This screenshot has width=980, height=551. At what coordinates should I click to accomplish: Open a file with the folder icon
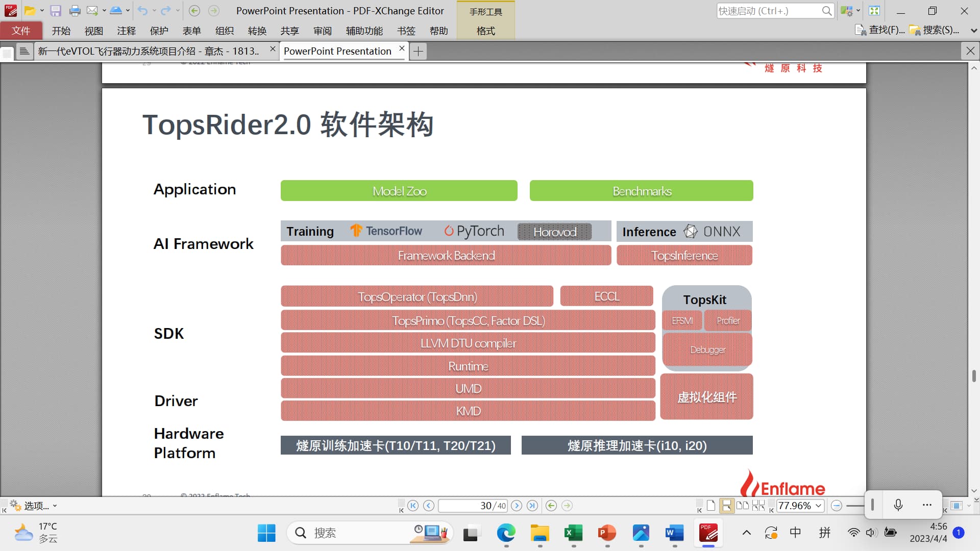click(30, 11)
